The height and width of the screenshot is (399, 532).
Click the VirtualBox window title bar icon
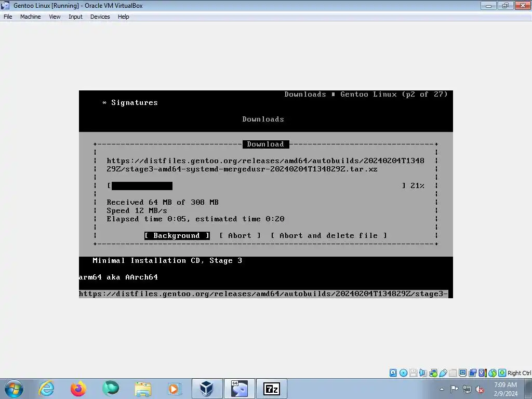pos(5,5)
